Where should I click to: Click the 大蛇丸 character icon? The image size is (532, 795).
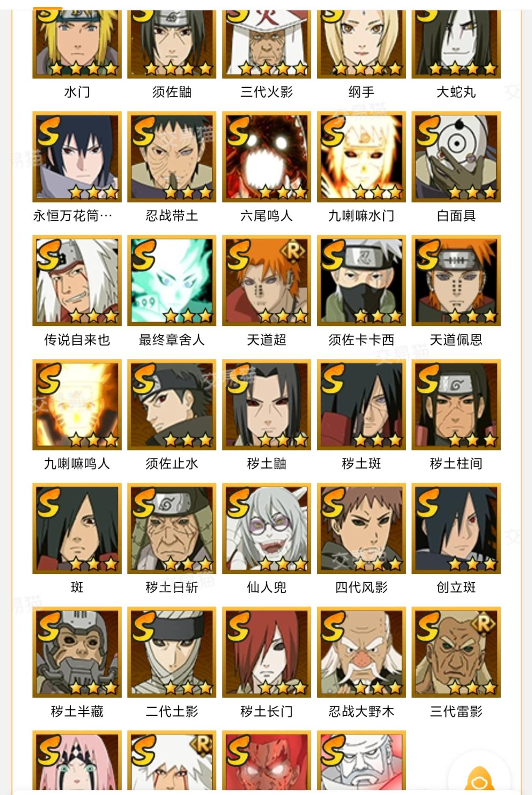[x=456, y=44]
